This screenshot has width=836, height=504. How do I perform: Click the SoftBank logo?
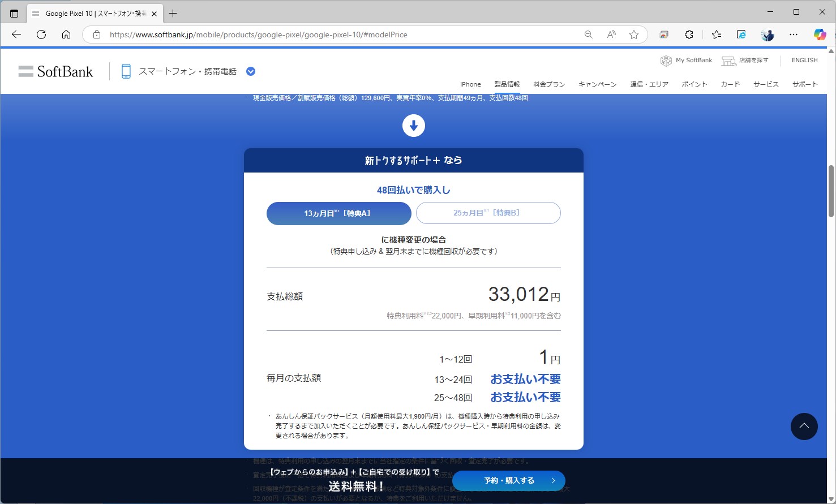pos(55,71)
